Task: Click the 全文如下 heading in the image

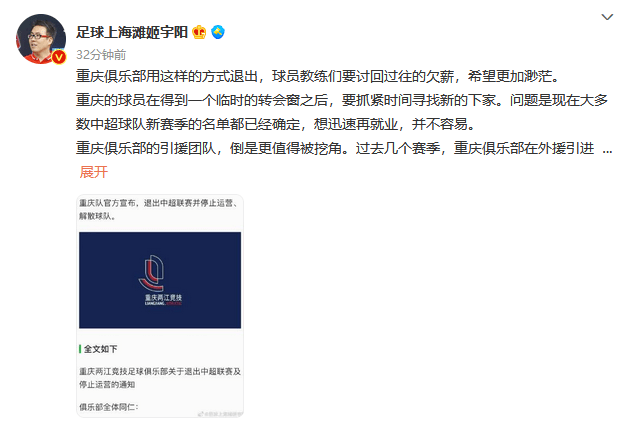Action: 100,349
